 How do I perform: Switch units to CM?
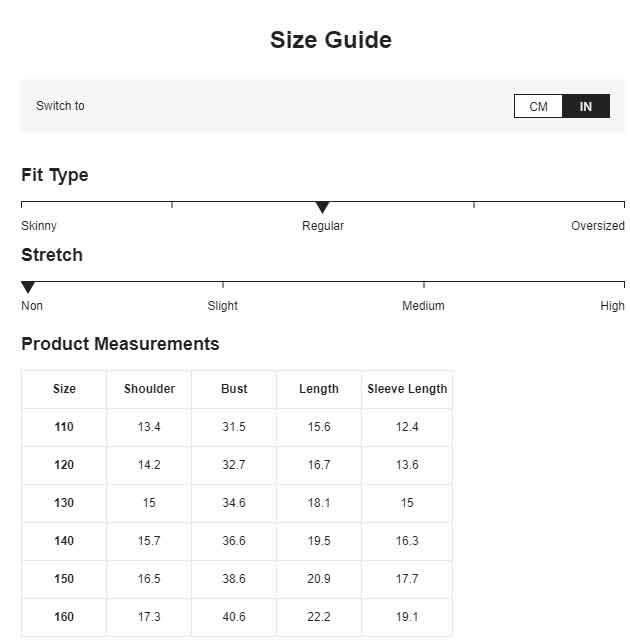click(x=538, y=106)
